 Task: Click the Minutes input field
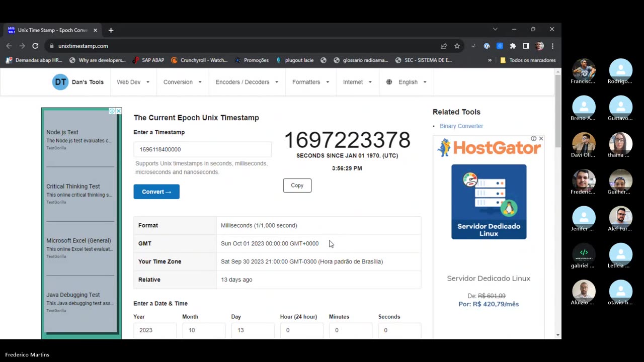click(x=351, y=330)
